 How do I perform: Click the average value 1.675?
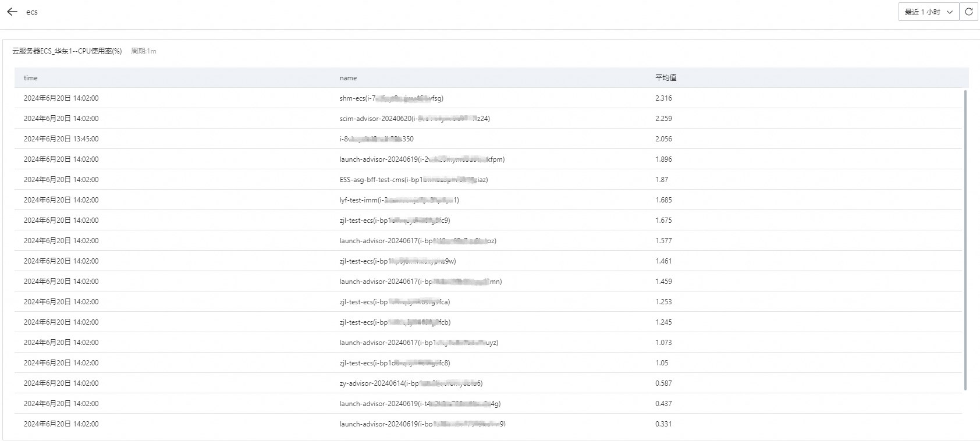point(663,221)
